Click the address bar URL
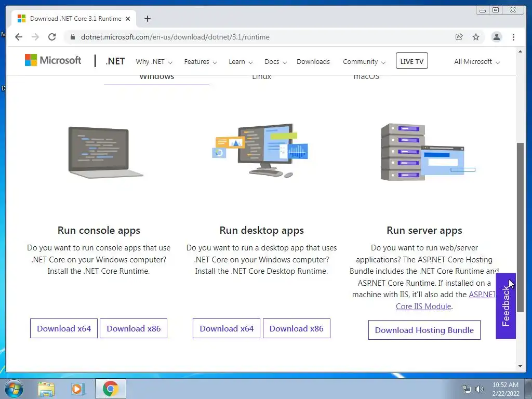Viewport: 532px width, 399px height. coord(175,37)
